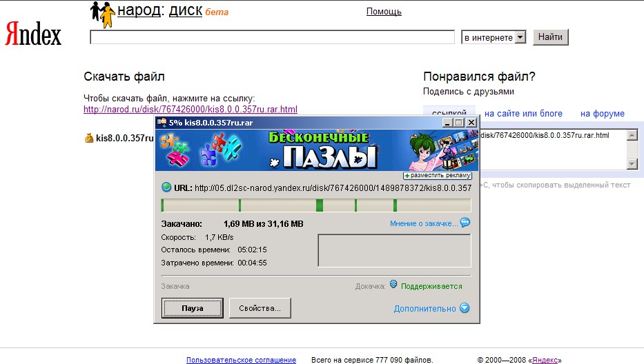Click remaining time '05:02:15'
This screenshot has width=644, height=364.
point(252,250)
